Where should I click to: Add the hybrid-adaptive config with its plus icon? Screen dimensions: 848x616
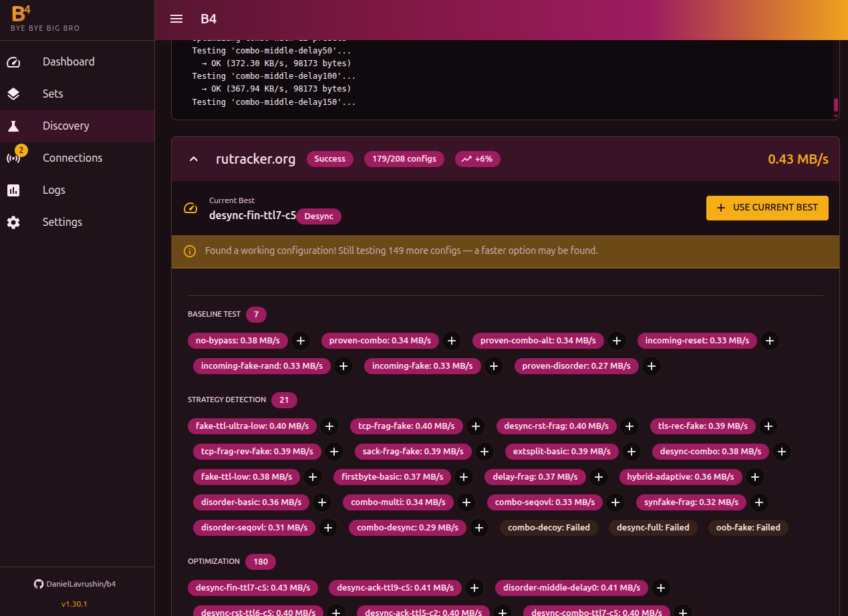point(754,477)
